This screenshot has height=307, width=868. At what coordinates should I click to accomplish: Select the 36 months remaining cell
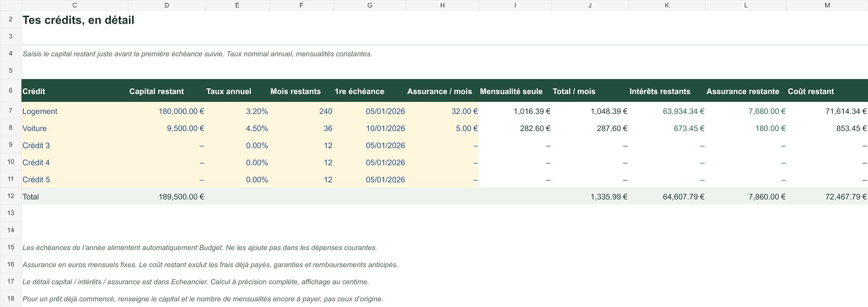point(301,128)
